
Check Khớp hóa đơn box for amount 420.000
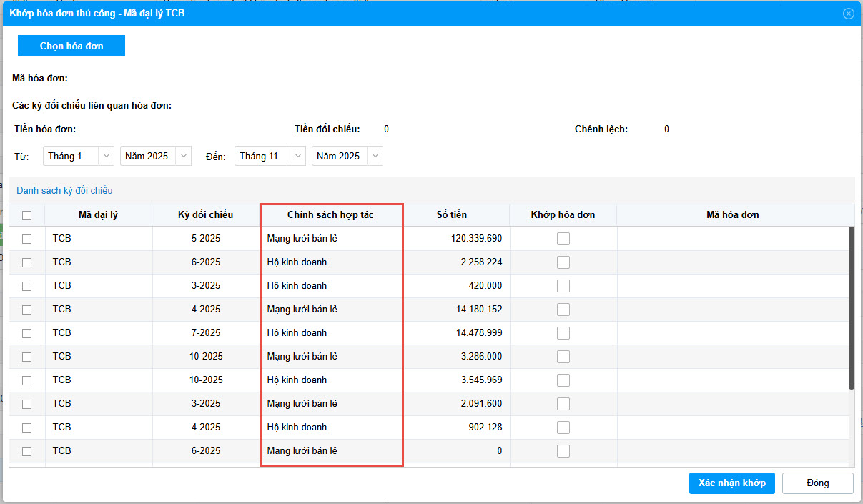[x=563, y=286]
